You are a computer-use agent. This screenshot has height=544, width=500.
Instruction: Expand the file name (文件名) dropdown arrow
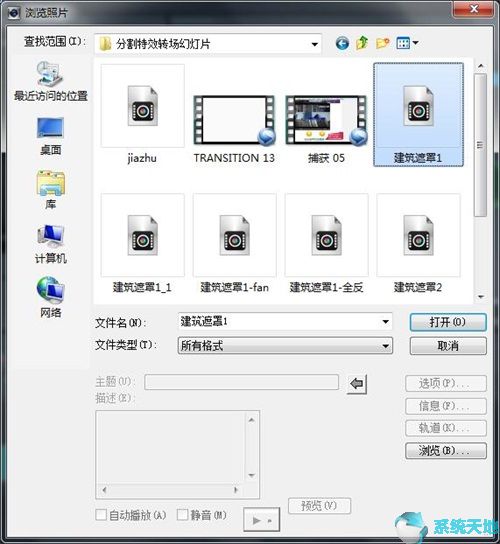click(x=385, y=322)
